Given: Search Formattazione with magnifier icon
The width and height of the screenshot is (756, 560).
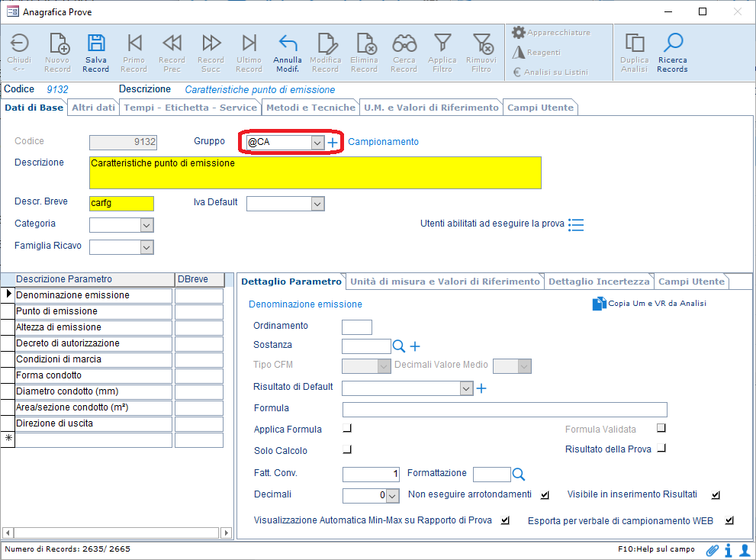Looking at the screenshot, I should tap(518, 474).
